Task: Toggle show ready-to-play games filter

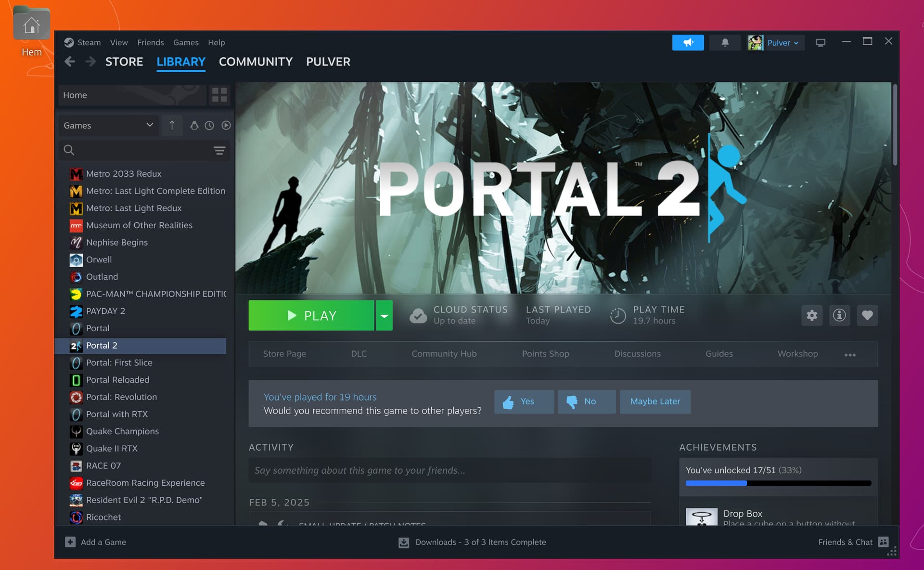Action: coord(226,126)
